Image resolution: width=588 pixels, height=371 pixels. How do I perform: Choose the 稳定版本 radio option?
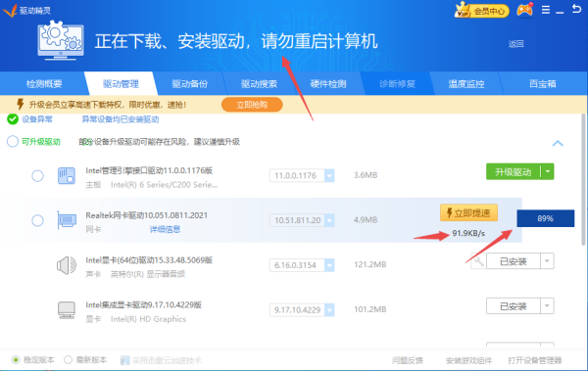click(16, 360)
